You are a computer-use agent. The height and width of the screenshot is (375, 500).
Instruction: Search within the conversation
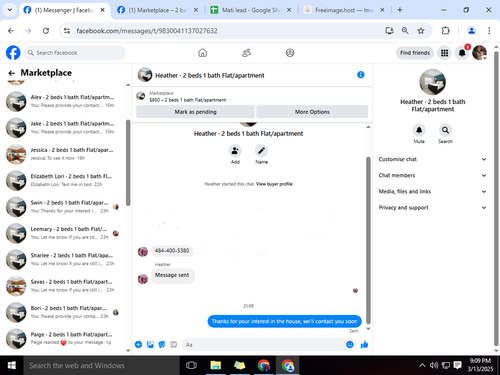[x=445, y=130]
